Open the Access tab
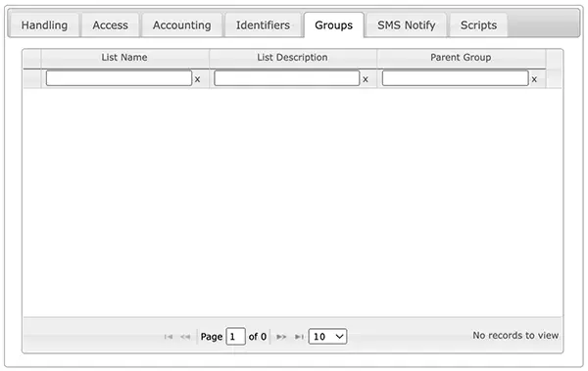588x371 pixels. [x=110, y=25]
